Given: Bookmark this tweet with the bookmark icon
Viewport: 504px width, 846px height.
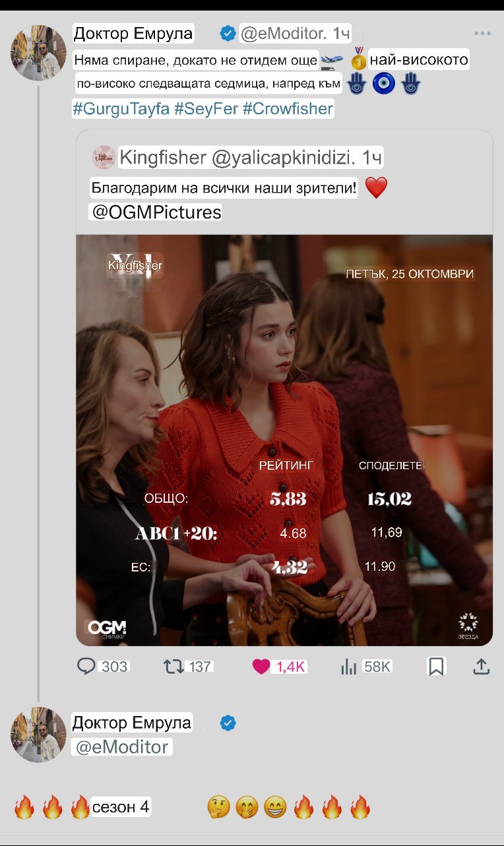Looking at the screenshot, I should click(x=436, y=667).
